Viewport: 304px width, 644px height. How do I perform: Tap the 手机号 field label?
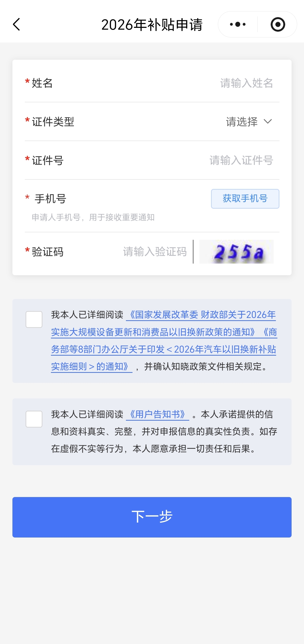tap(50, 199)
